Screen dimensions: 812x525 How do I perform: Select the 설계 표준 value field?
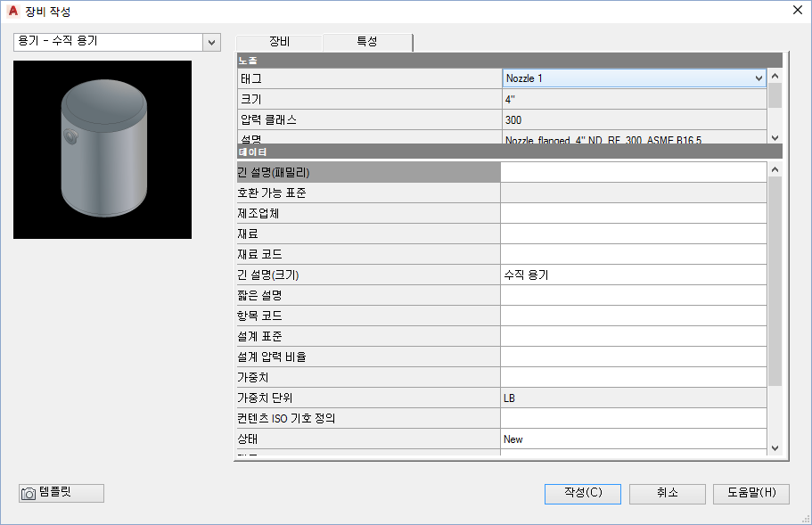click(x=634, y=337)
